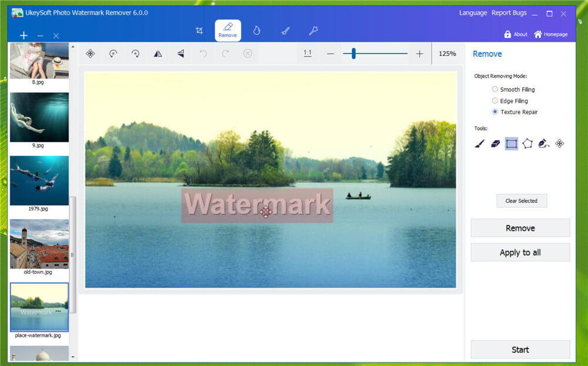Reset zoom with the 1:1 button
Viewport: 588px width, 366px height.
(x=308, y=53)
